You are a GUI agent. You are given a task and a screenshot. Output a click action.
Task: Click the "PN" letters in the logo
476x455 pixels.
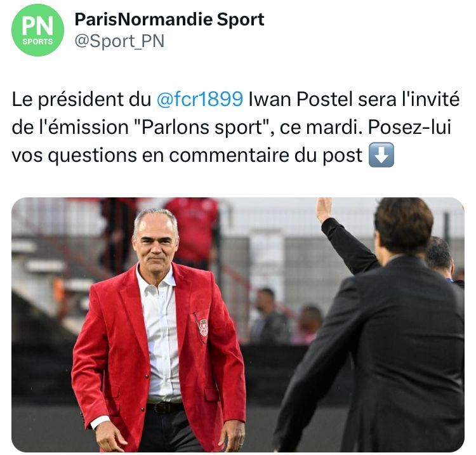[37, 26]
